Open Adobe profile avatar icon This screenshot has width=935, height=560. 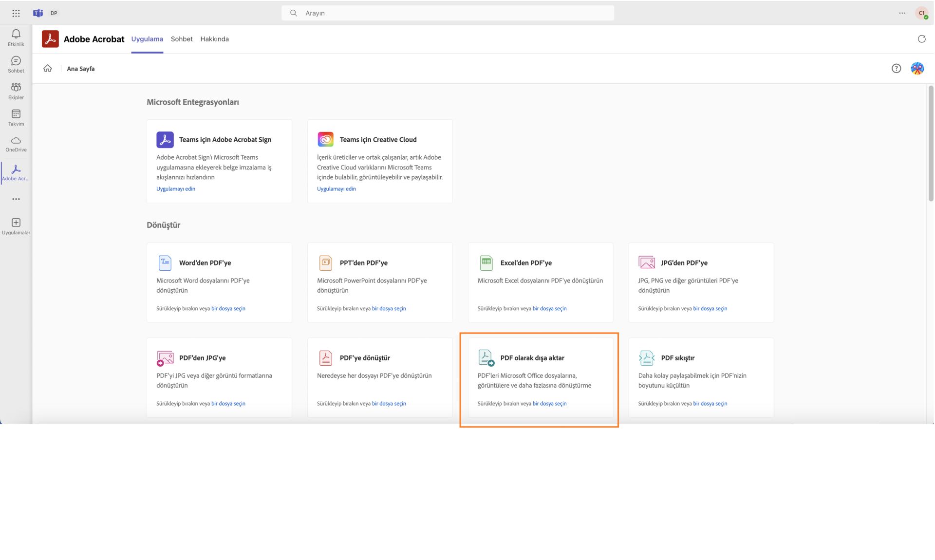click(x=917, y=69)
